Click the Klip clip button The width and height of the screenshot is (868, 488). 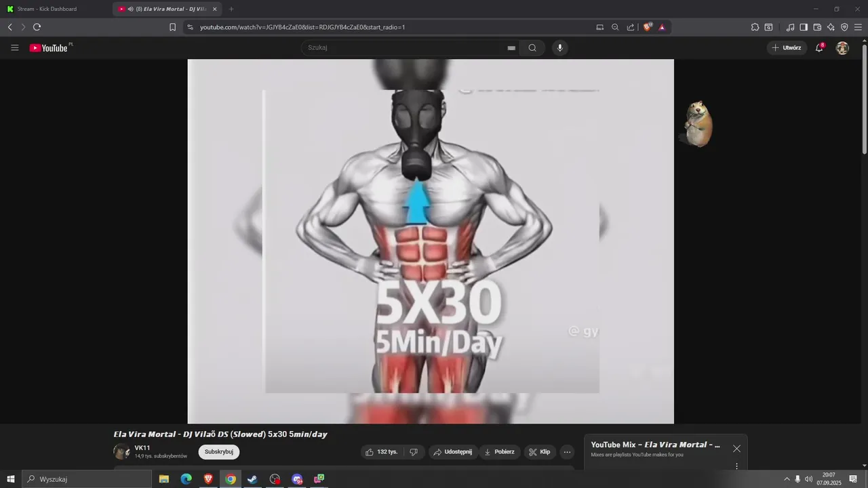(540, 452)
